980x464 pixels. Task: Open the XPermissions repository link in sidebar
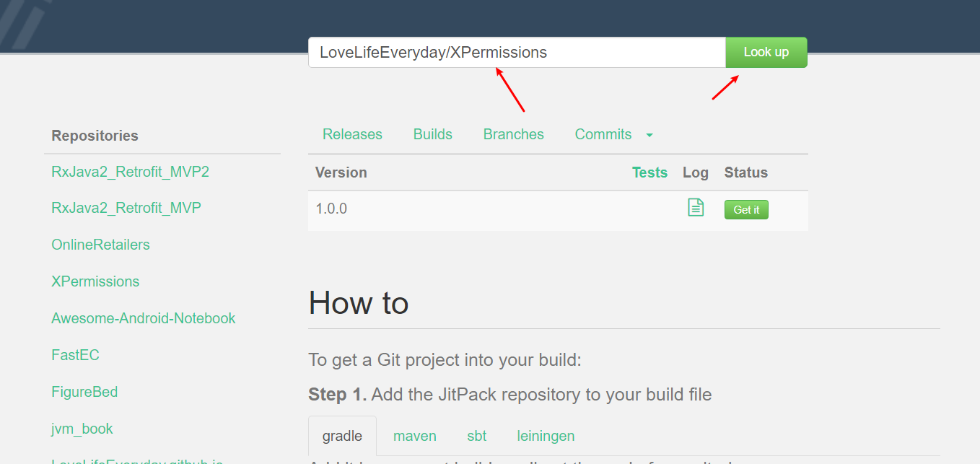pos(95,281)
